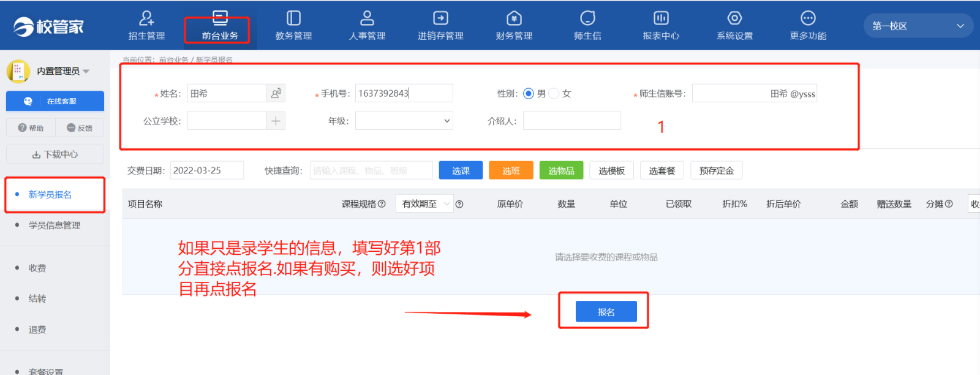Click 前台业务 breadcrumb link
980x375 pixels.
click(173, 60)
